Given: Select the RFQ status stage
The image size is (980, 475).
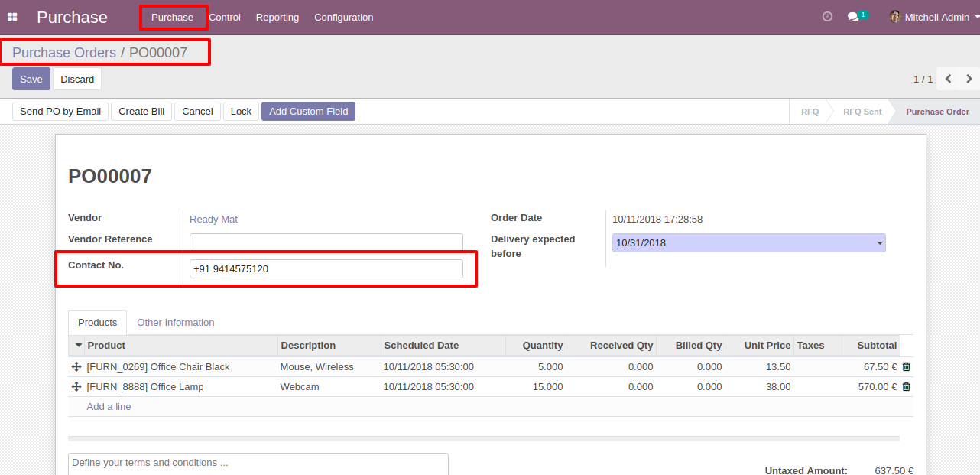Looking at the screenshot, I should point(810,112).
